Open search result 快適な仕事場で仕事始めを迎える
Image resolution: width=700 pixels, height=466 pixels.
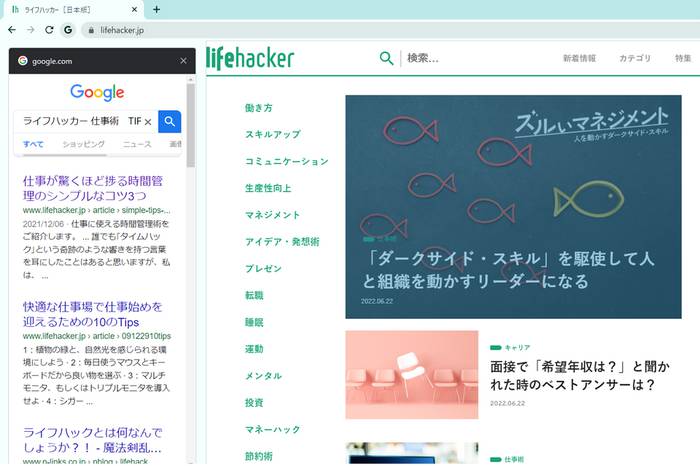coord(93,314)
